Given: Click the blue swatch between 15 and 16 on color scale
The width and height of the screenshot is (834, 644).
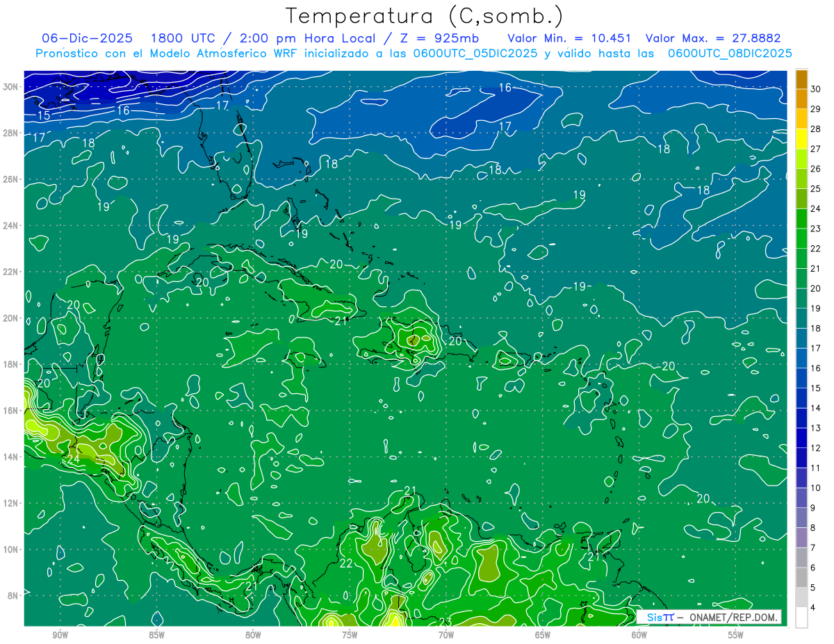Looking at the screenshot, I should tap(801, 378).
